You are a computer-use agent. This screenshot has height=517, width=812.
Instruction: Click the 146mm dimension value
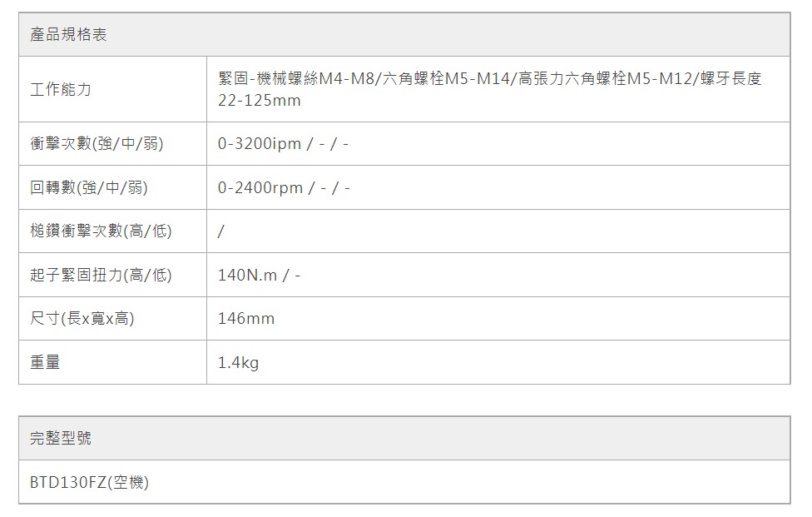(245, 319)
